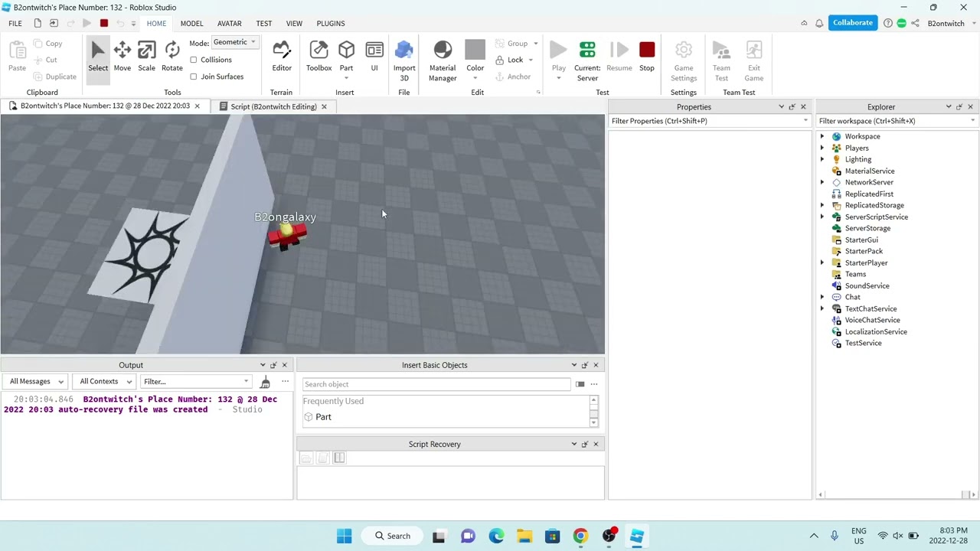980x551 pixels.
Task: Switch to Script (B2ontwitch Editing) tab
Action: [273, 106]
